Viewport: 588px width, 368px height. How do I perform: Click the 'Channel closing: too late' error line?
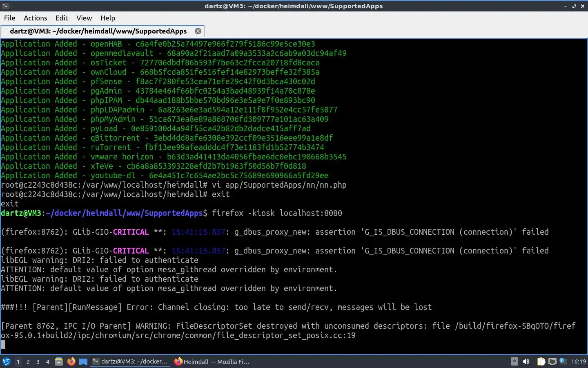pos(216,307)
